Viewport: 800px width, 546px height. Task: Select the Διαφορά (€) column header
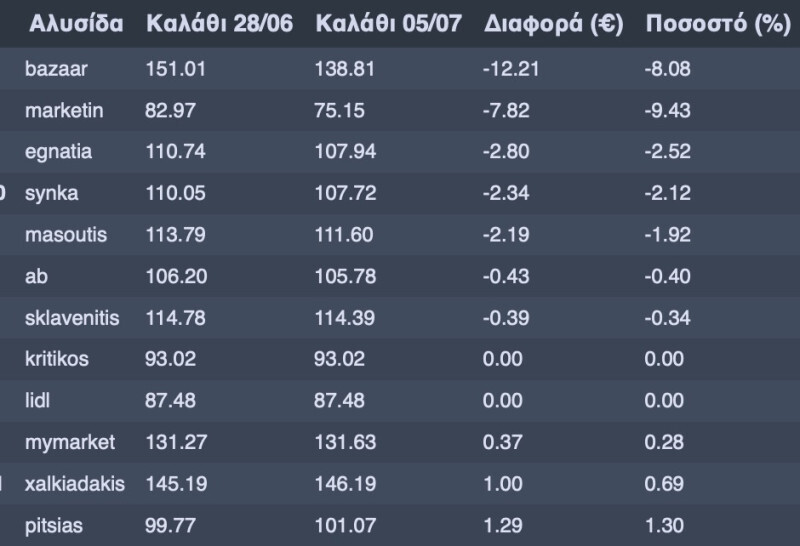pos(553,24)
